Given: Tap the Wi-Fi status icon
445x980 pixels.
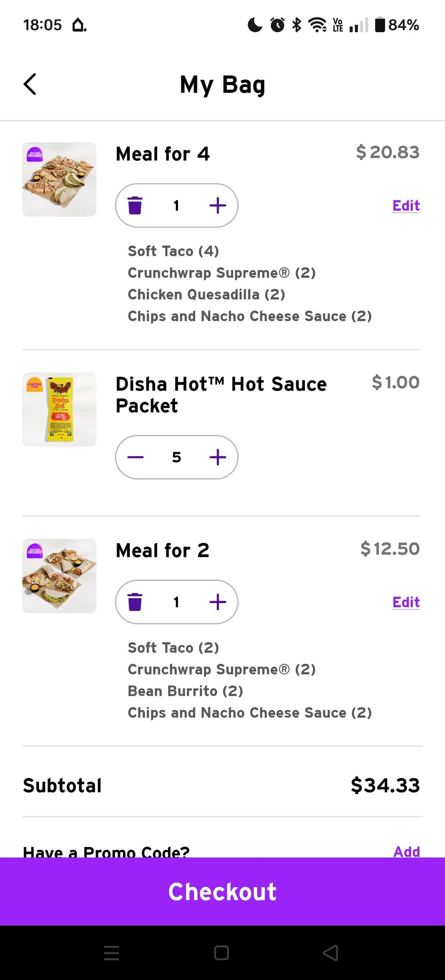Looking at the screenshot, I should pos(317,25).
